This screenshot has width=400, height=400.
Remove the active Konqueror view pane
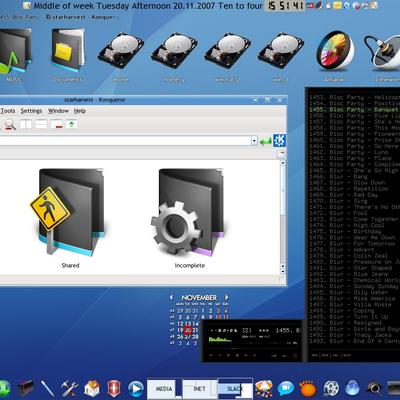click(57, 125)
